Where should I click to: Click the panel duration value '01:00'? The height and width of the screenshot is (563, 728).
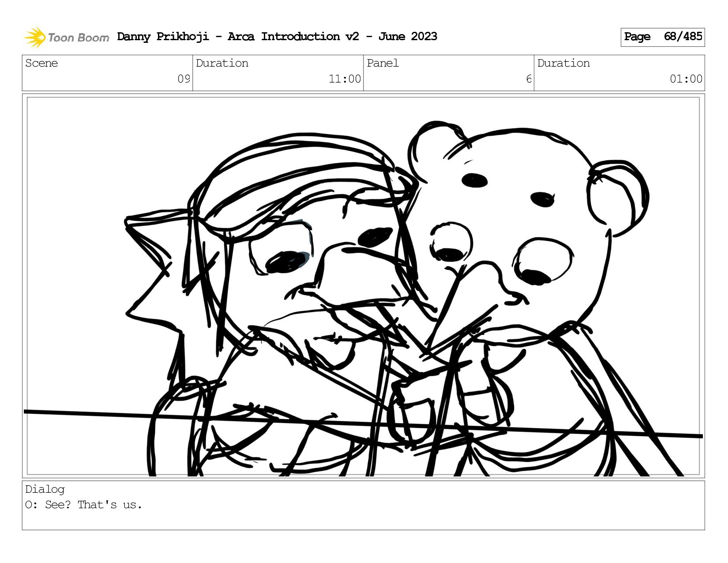pyautogui.click(x=686, y=79)
